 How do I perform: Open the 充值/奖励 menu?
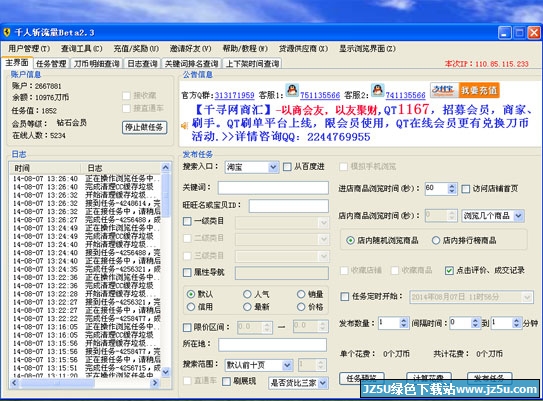pos(136,48)
